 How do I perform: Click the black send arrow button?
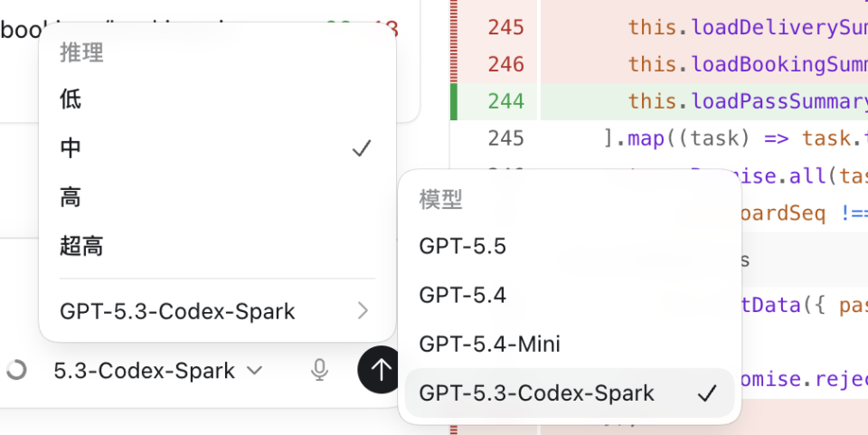click(380, 370)
